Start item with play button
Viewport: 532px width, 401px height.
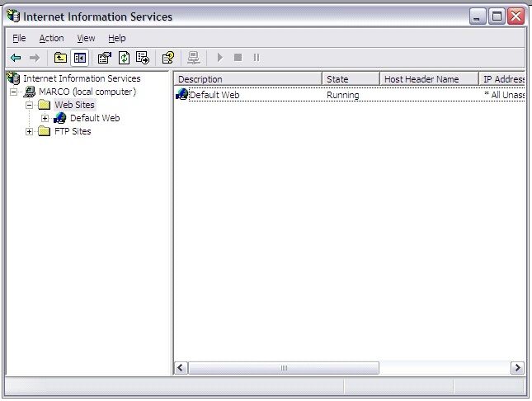(220, 58)
